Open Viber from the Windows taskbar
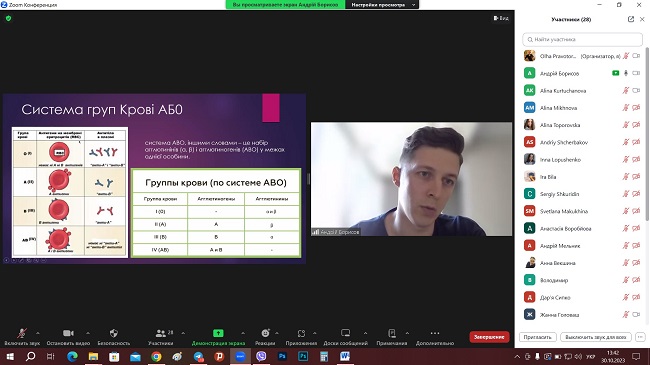 pyautogui.click(x=261, y=356)
